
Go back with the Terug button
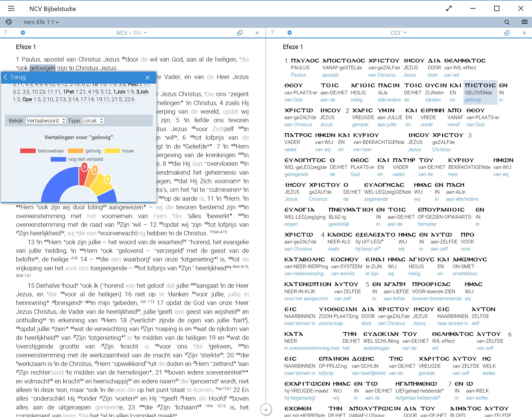tap(15, 77)
